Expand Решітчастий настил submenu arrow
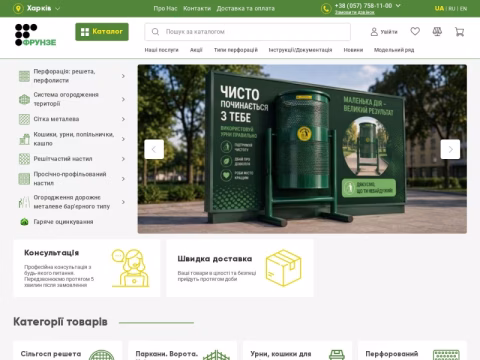Viewport: 480px width, 360px height. (x=123, y=159)
